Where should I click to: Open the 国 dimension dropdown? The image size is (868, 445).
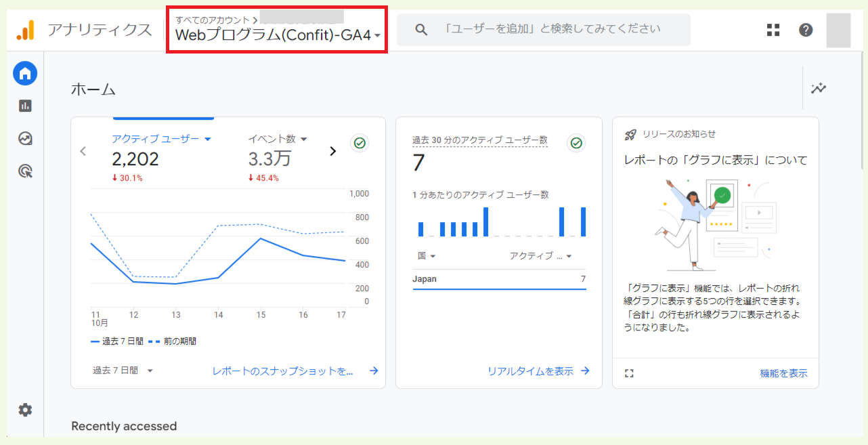(x=427, y=256)
